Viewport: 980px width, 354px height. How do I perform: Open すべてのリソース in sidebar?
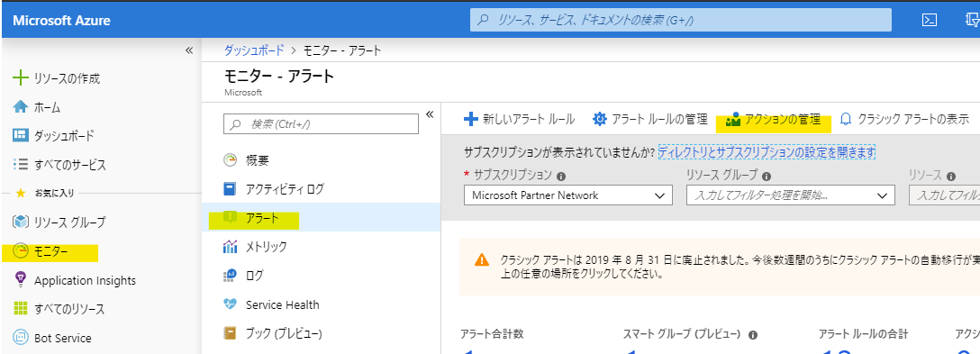(x=69, y=310)
